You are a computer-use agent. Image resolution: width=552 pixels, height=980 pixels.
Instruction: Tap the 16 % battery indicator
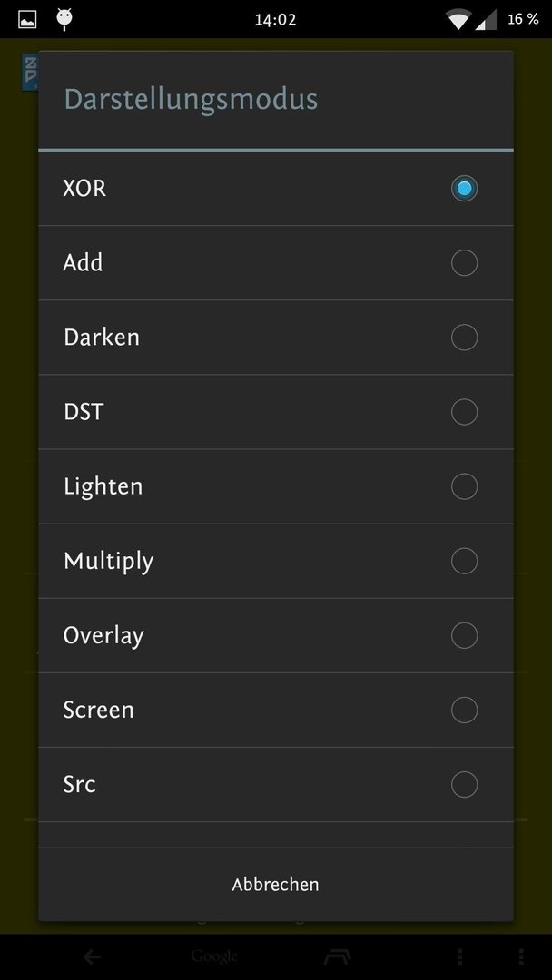click(523, 19)
